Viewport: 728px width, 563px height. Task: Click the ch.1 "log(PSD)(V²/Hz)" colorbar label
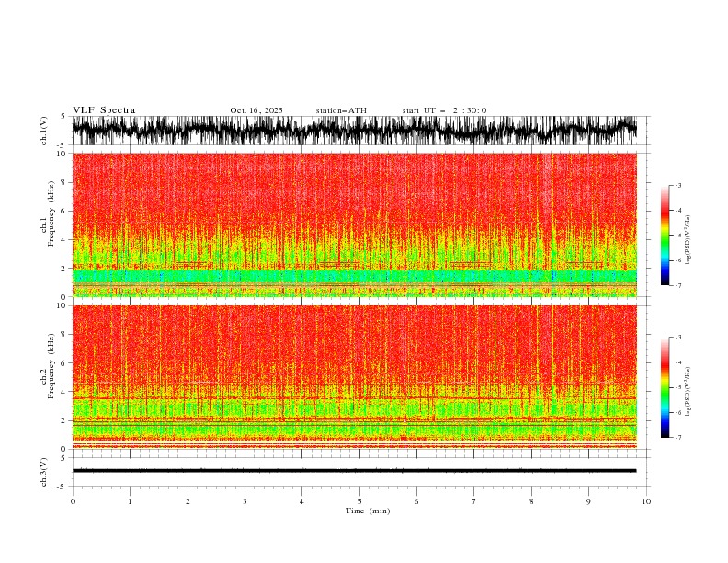click(688, 240)
